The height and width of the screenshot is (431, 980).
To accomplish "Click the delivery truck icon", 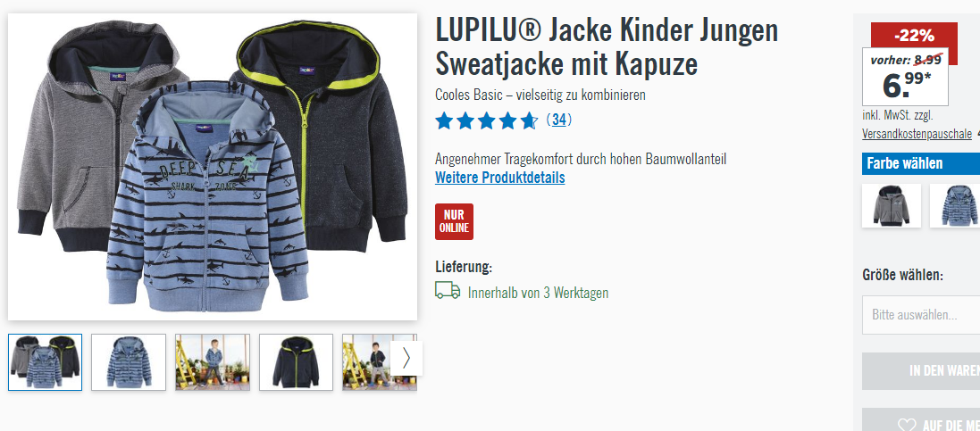I will tap(448, 291).
